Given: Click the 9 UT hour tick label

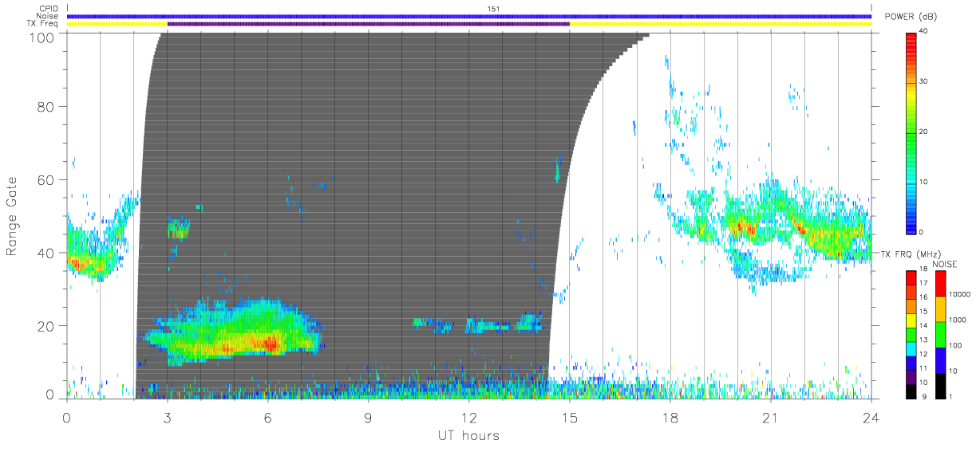Looking at the screenshot, I should 369,416.
